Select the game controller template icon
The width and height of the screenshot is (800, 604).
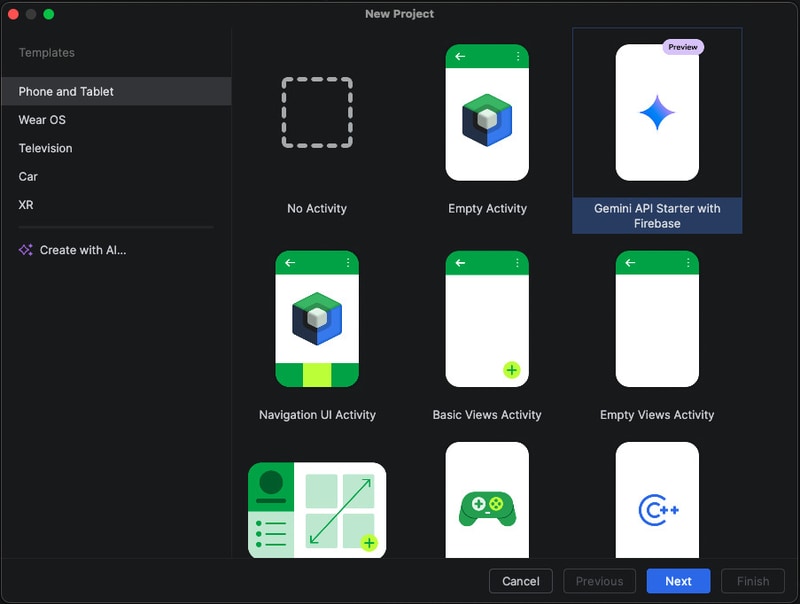(x=487, y=506)
